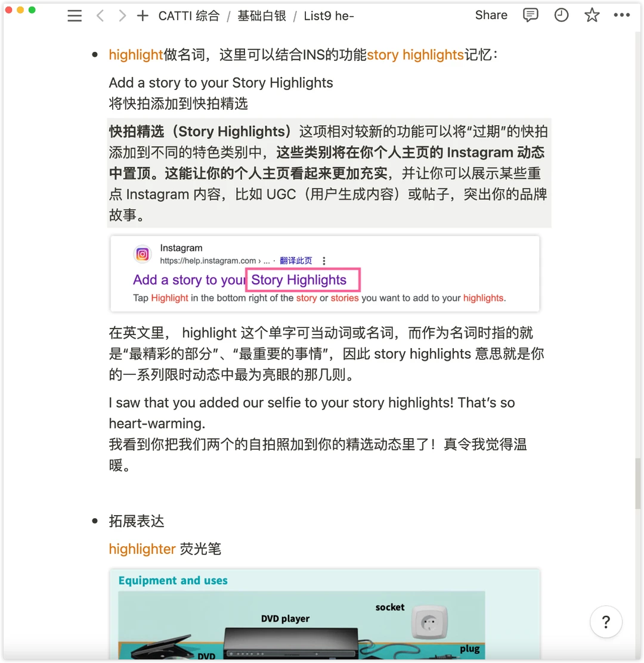
Task: Open the sidebar hamburger menu
Action: tap(75, 16)
